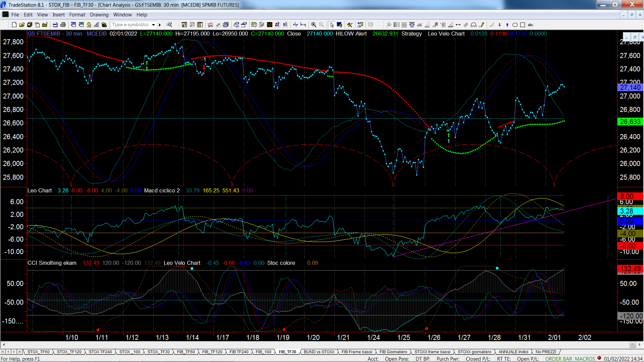644x362 pixels.
Task: Switch to FIB_TF60 workspace tab
Action: pos(186,352)
